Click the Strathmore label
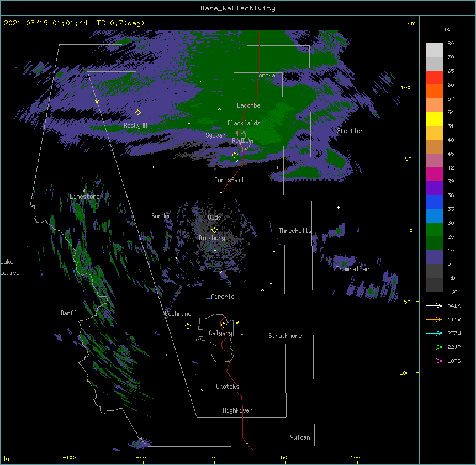Image resolution: width=476 pixels, height=465 pixels. 285,336
